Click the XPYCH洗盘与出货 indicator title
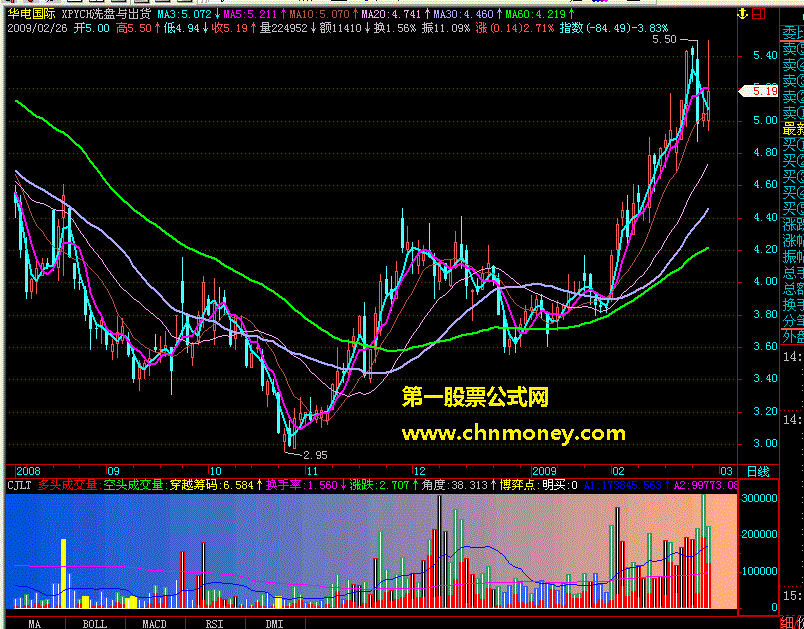Screen dimensions: 804x629 coord(107,14)
